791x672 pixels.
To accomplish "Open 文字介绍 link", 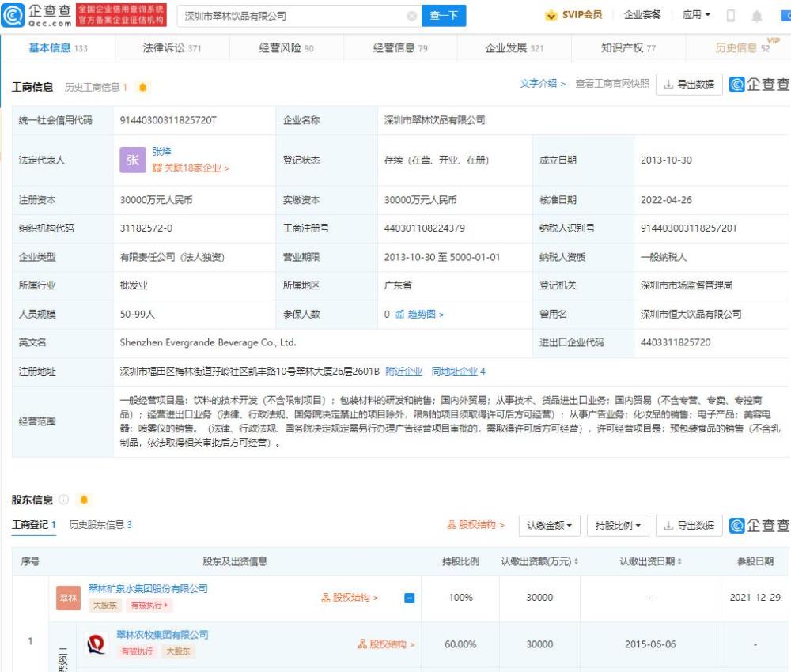I will pos(543,84).
